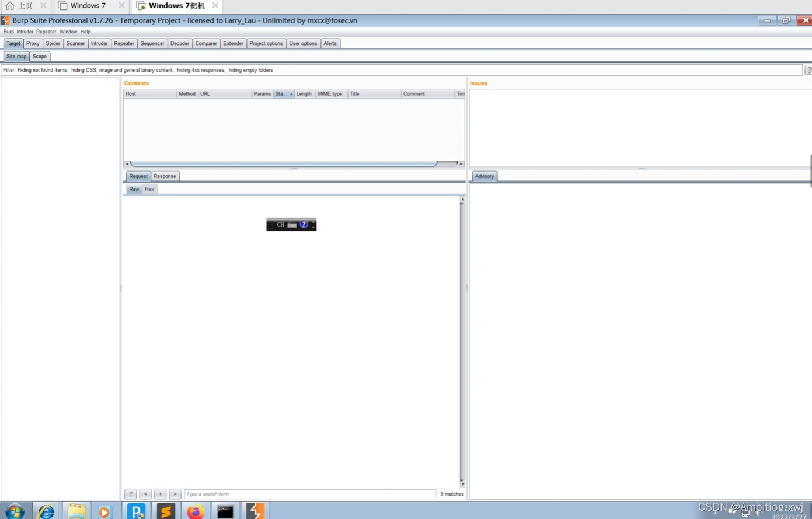Open the command prompt taskbar icon
812x519 pixels.
pos(225,511)
